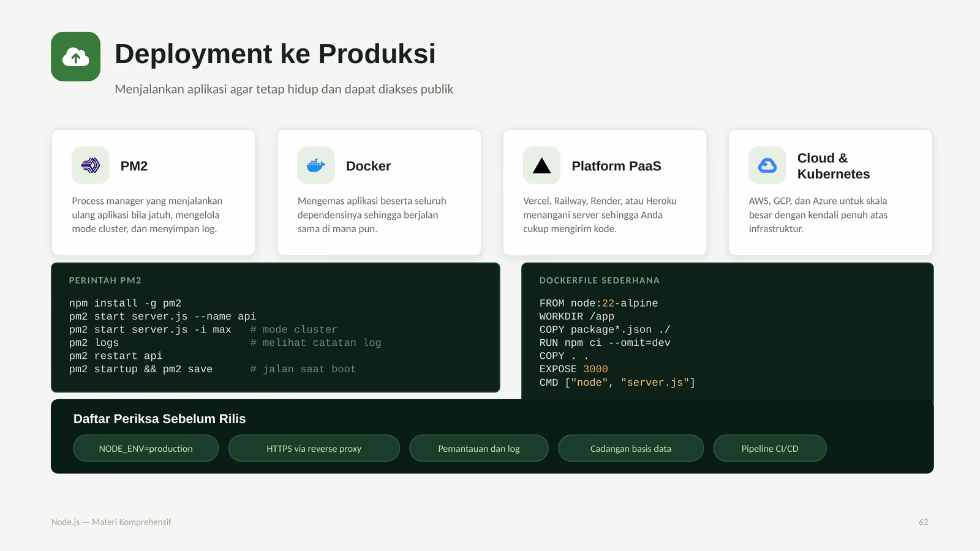Click the description starting Vercel, Railway, Render
The image size is (980, 551).
[600, 215]
